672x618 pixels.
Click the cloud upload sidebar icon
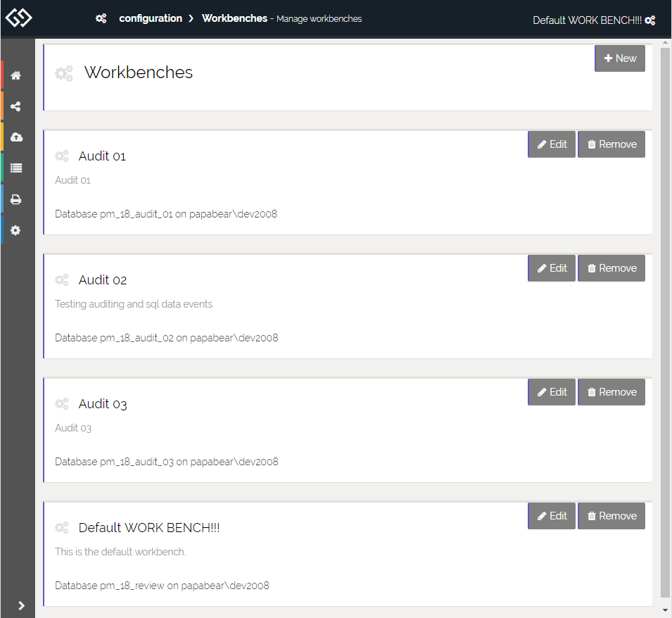(x=15, y=137)
